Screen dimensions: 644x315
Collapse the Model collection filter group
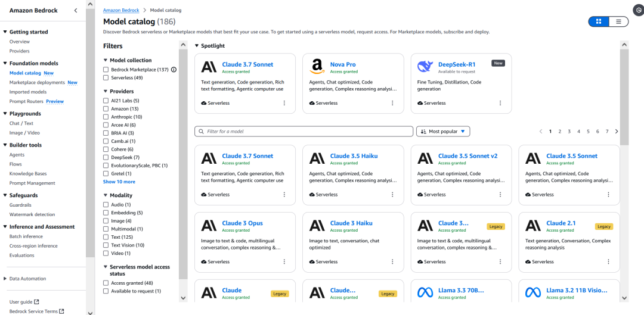click(x=106, y=60)
